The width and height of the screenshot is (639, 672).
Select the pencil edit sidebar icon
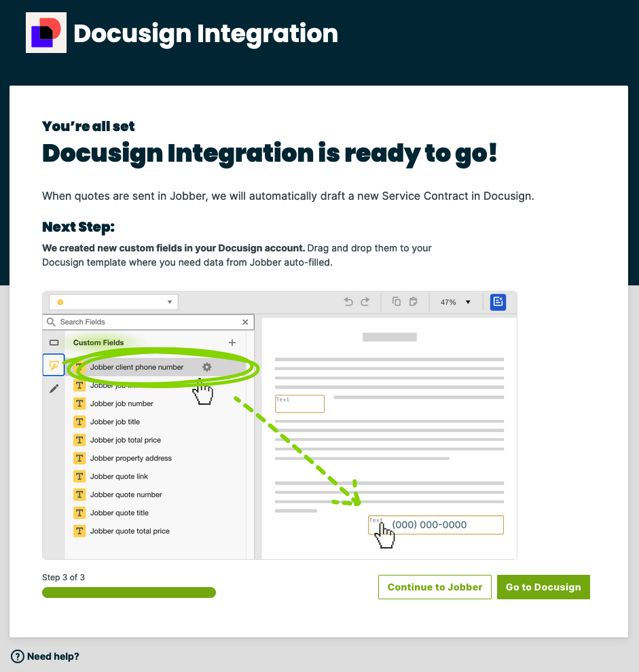pos(54,389)
